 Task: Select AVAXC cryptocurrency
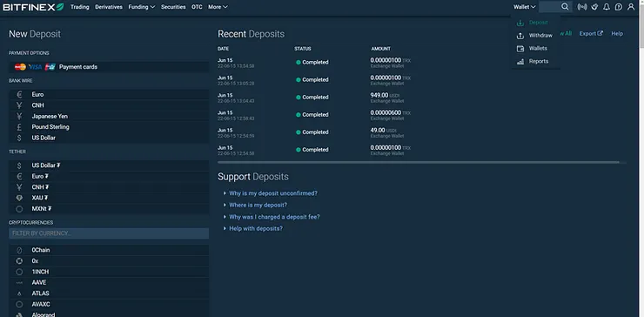point(109,304)
